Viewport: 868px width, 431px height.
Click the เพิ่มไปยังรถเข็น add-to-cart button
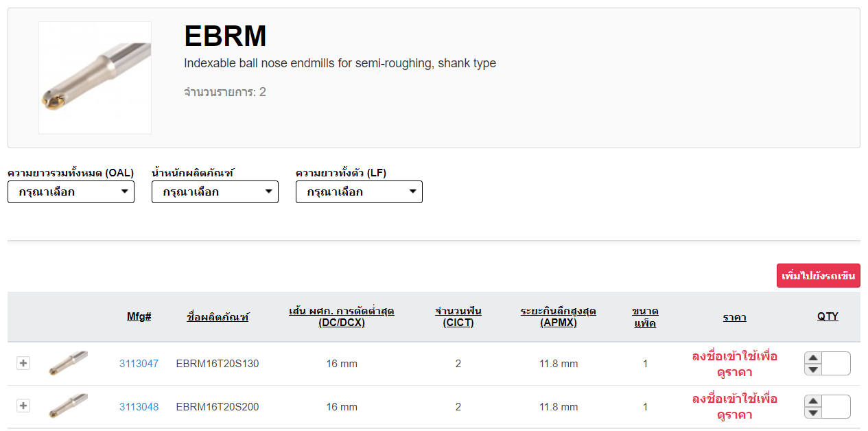pyautogui.click(x=818, y=276)
